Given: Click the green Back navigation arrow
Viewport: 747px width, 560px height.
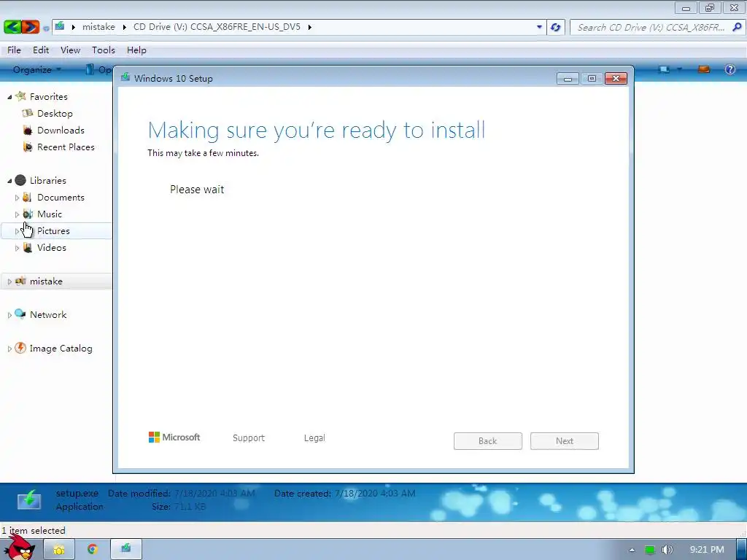Looking at the screenshot, I should (x=12, y=27).
